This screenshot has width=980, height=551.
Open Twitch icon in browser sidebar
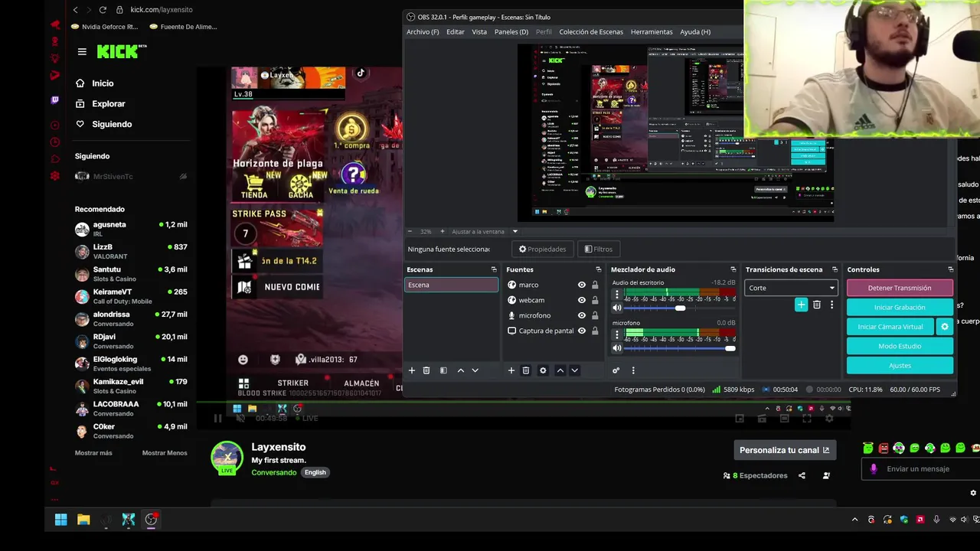(55, 100)
